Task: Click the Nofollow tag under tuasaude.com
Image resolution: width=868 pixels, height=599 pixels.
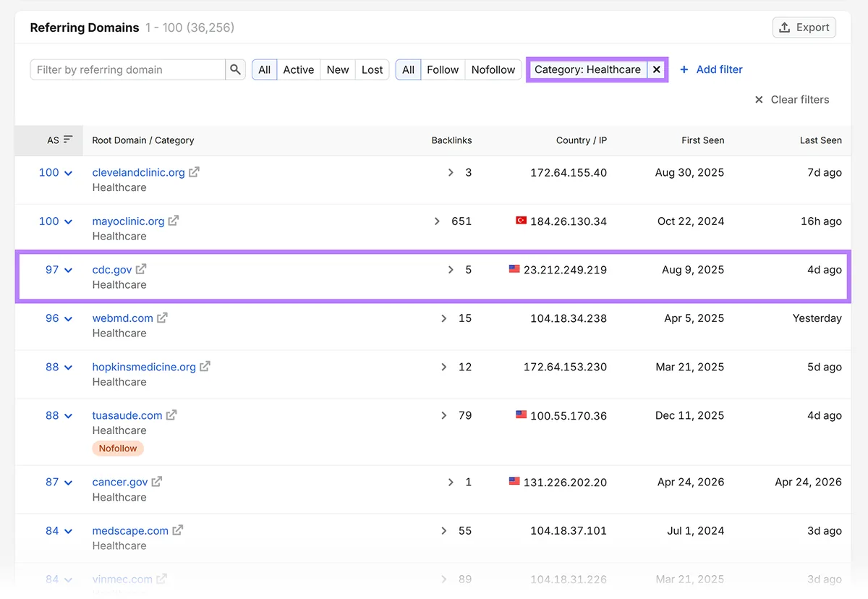Action: pyautogui.click(x=118, y=449)
